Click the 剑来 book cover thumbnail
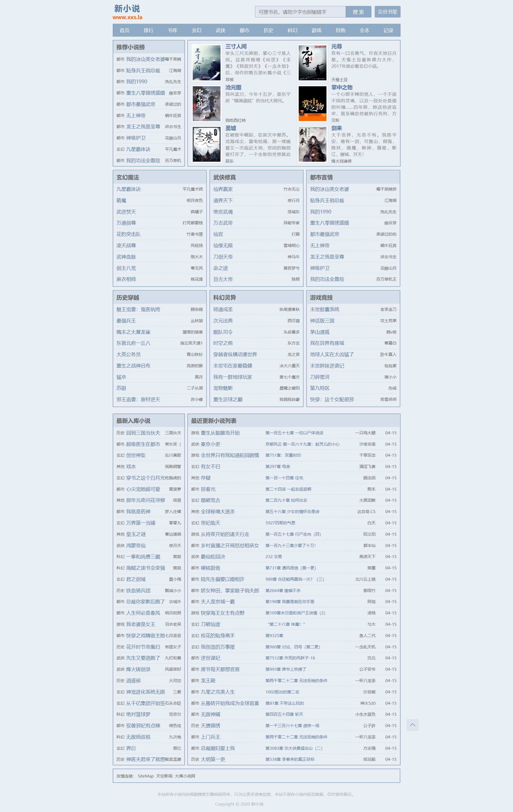 [312, 144]
